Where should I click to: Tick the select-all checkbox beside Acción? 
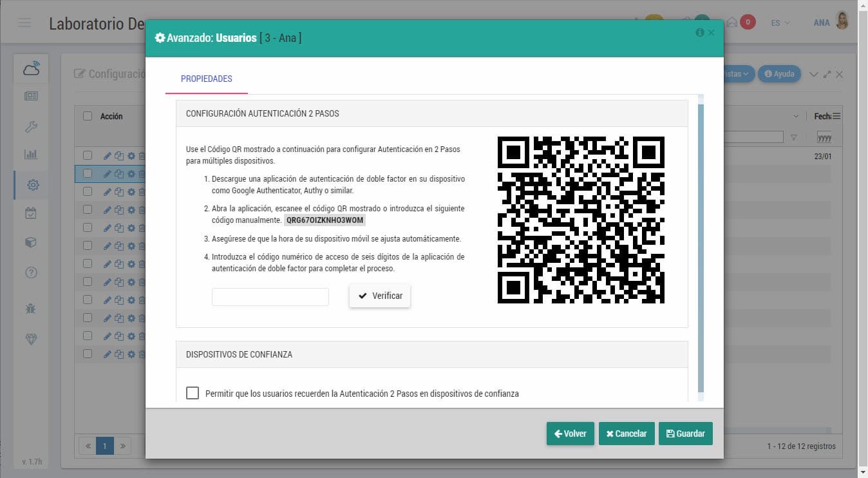(x=88, y=117)
